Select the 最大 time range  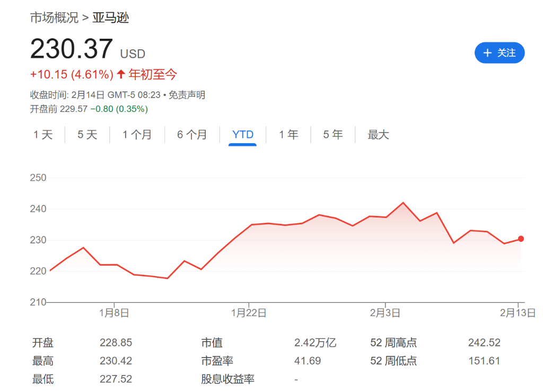tap(378, 135)
